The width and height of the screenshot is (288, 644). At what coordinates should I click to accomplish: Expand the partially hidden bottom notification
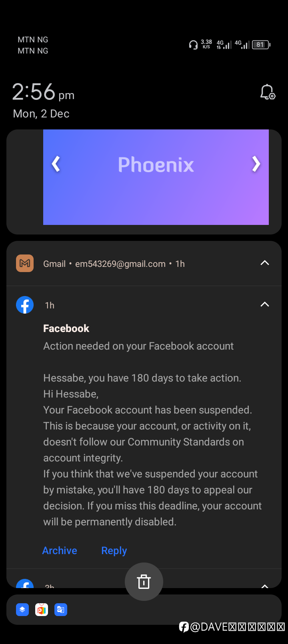click(265, 586)
